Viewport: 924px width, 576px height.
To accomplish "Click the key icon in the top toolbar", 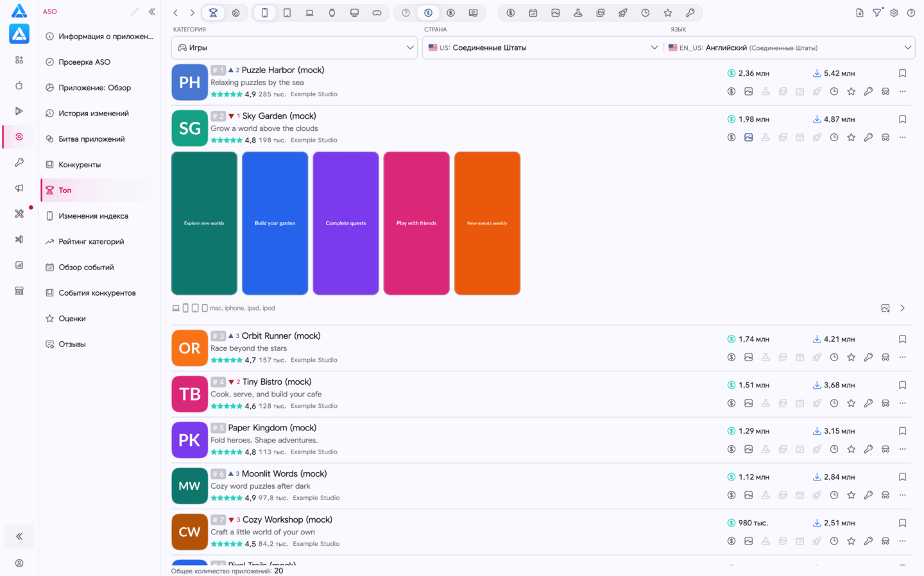I will (x=690, y=13).
